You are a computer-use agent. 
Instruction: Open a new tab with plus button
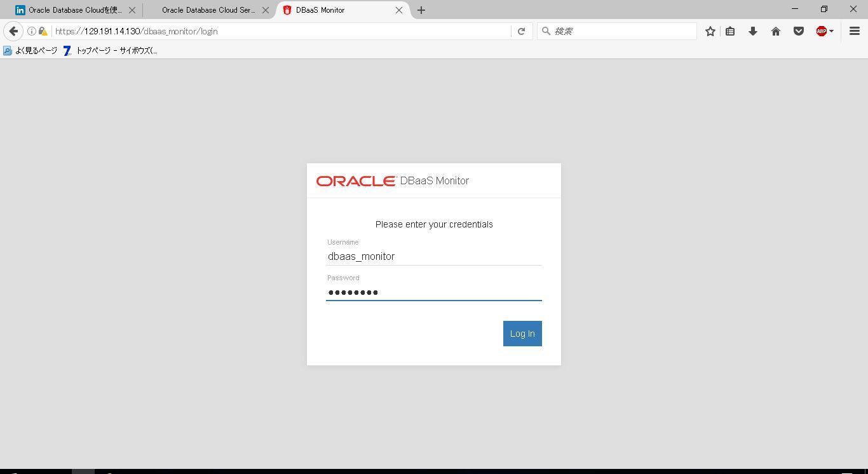point(421,10)
